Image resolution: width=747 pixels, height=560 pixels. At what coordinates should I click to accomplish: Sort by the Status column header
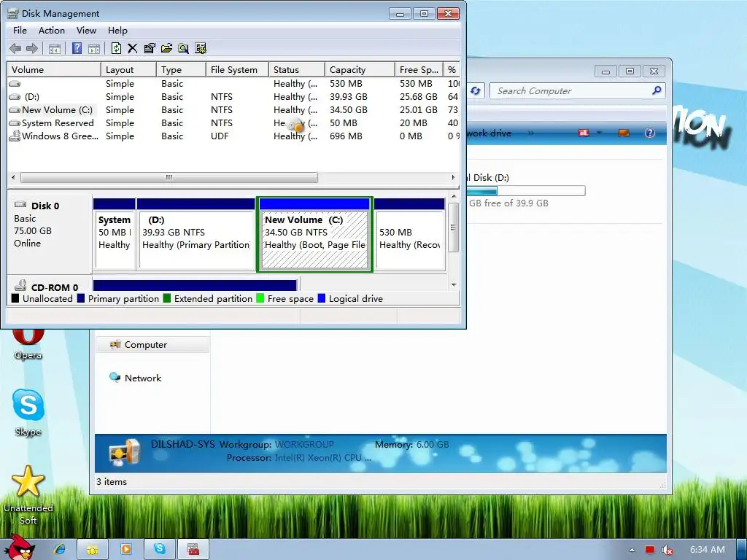pos(297,69)
